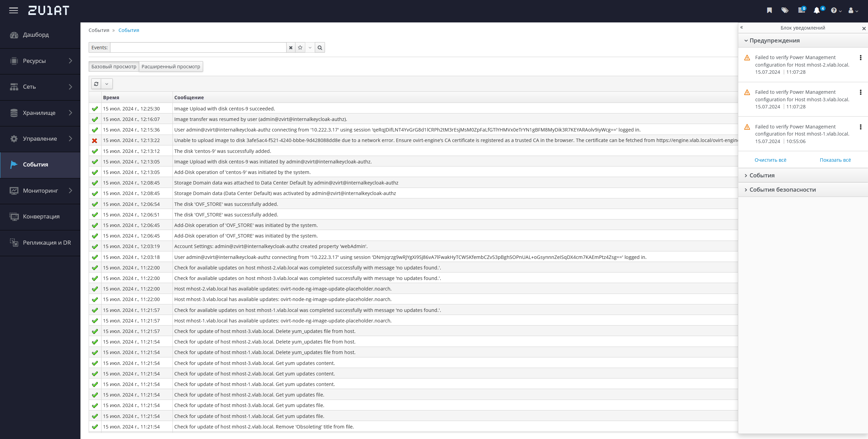Image resolution: width=868 pixels, height=439 pixels.
Task: Sort by Время column
Action: (137, 98)
